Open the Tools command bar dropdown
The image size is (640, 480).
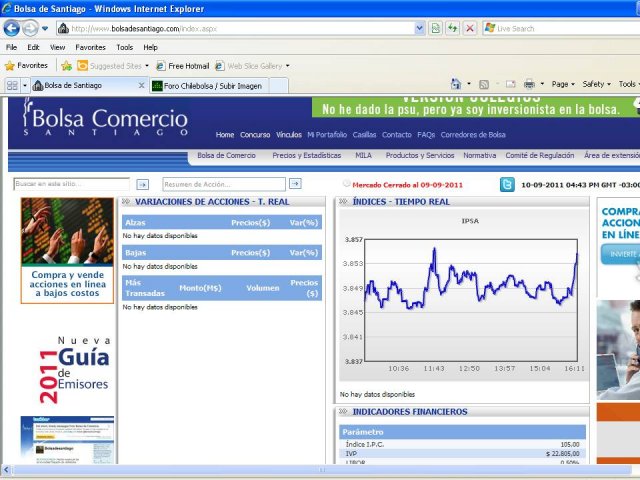coord(629,84)
